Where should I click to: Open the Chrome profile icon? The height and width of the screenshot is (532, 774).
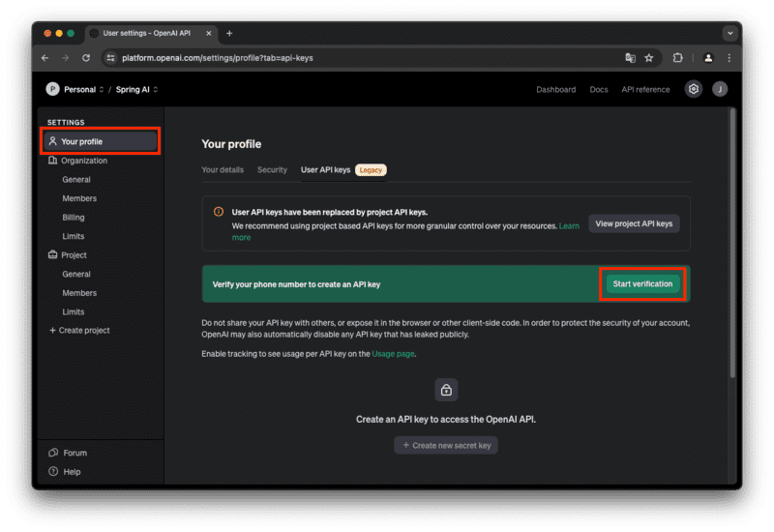pos(708,58)
